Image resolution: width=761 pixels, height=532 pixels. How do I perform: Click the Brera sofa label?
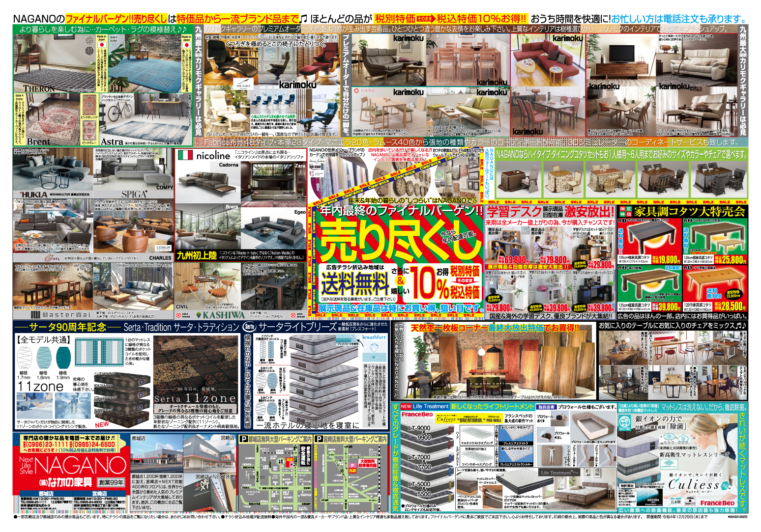coord(232,207)
